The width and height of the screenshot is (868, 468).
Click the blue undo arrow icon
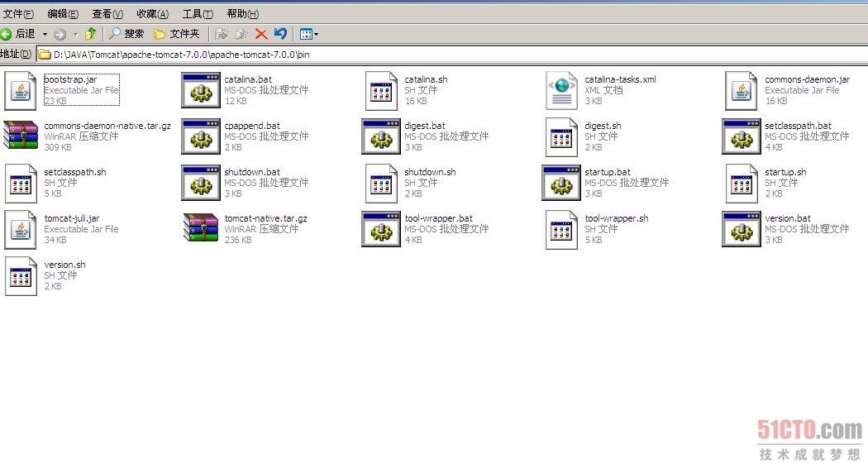[280, 34]
